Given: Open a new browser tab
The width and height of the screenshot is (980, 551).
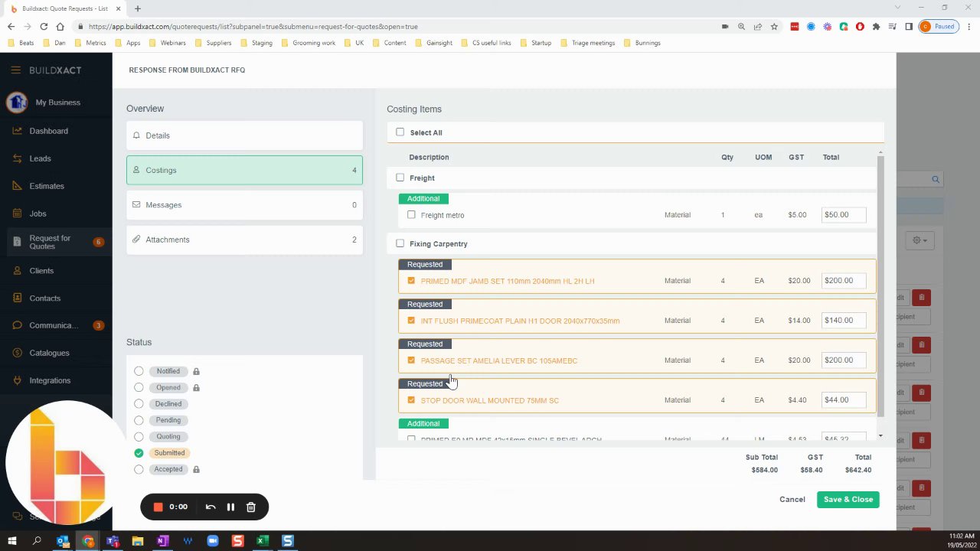Looking at the screenshot, I should pos(138,8).
